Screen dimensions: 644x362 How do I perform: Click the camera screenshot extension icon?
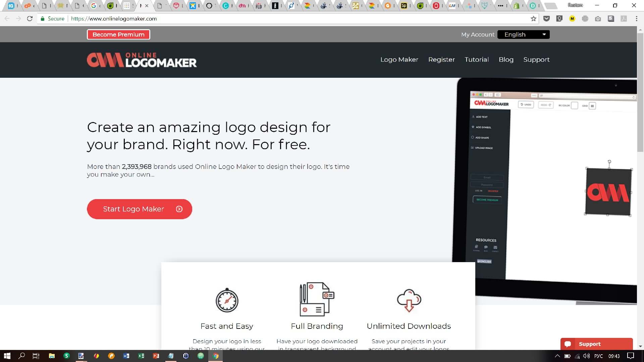click(x=598, y=19)
